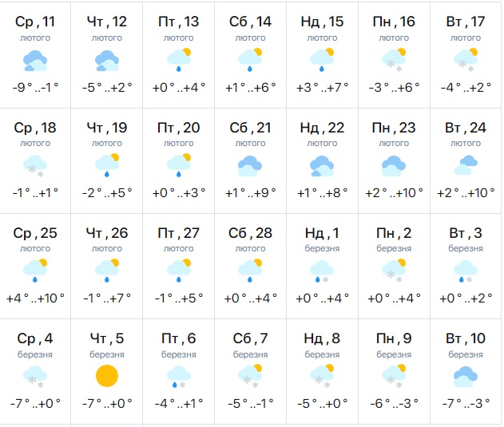Screen dimensions: 504x427
Task: Click the temperature range -7°..+0° for Wednesday, March 4
Action: 34,404
